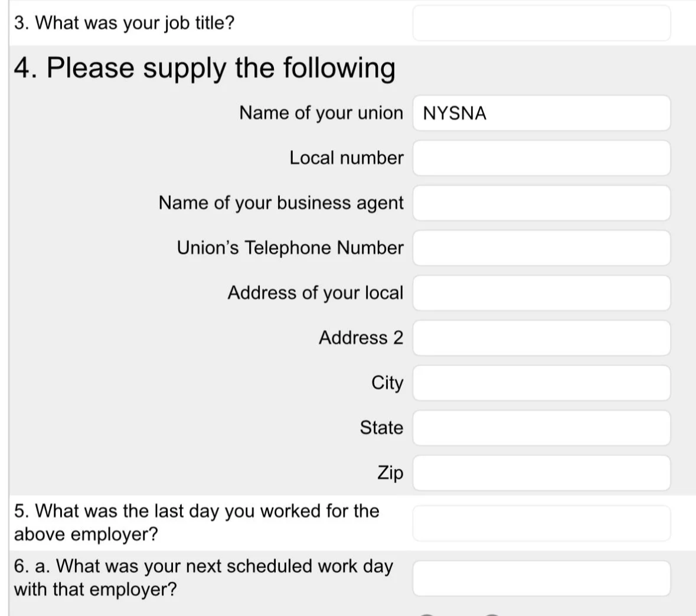The height and width of the screenshot is (616, 696).
Task: Click the 'Name of your business agent' label
Action: point(281,203)
